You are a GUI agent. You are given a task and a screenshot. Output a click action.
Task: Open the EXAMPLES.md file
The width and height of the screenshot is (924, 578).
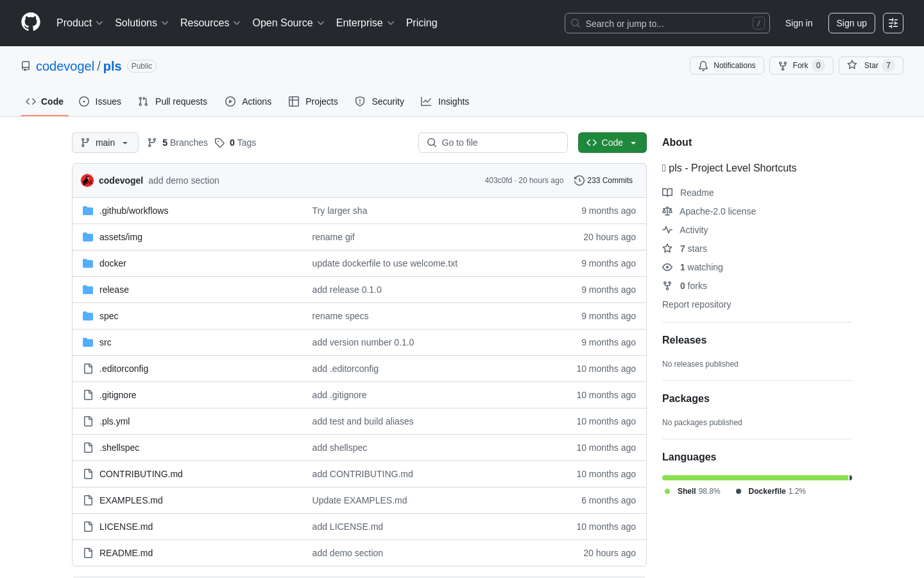[131, 500]
